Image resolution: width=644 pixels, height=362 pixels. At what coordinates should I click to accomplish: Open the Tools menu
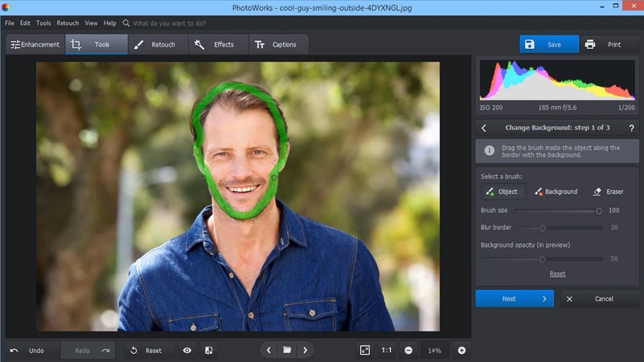coord(43,23)
